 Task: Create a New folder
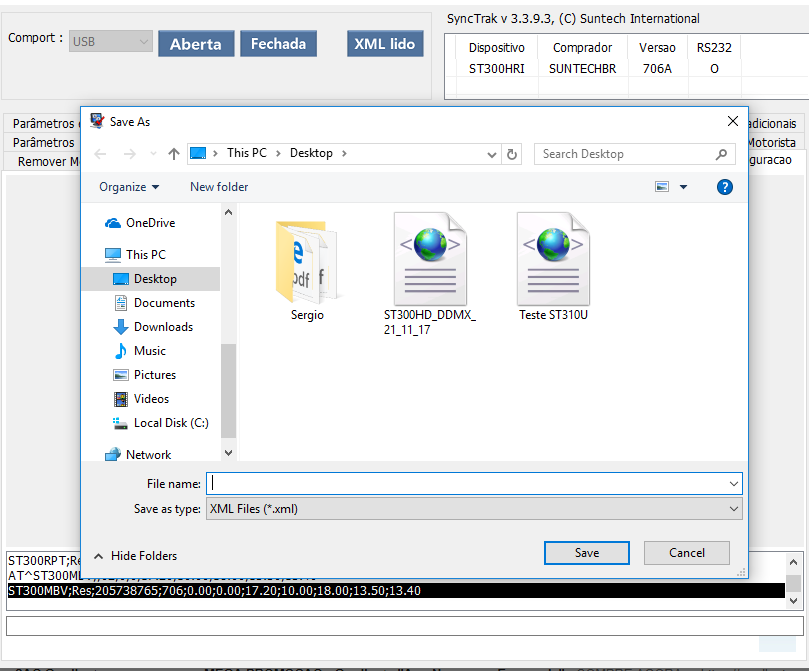[219, 187]
